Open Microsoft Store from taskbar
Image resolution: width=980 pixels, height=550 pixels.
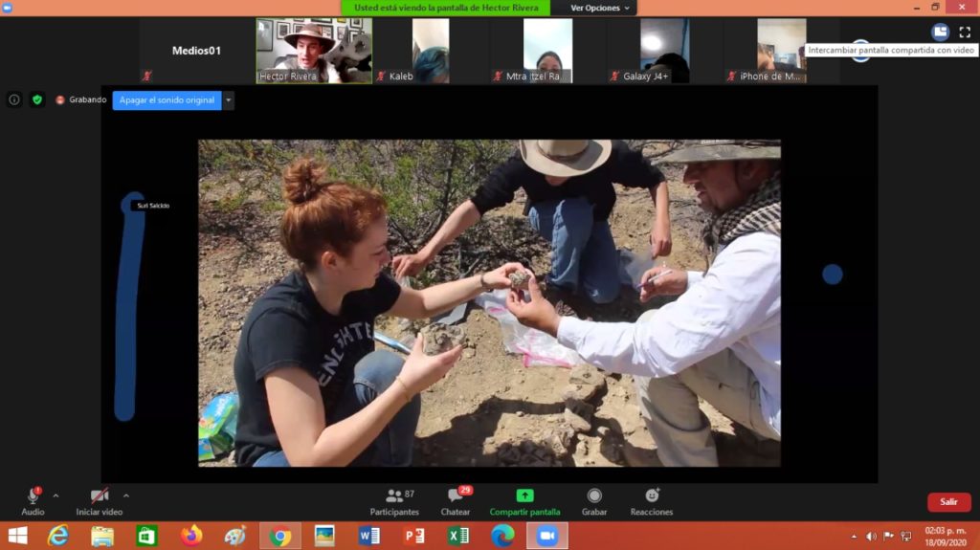click(146, 537)
